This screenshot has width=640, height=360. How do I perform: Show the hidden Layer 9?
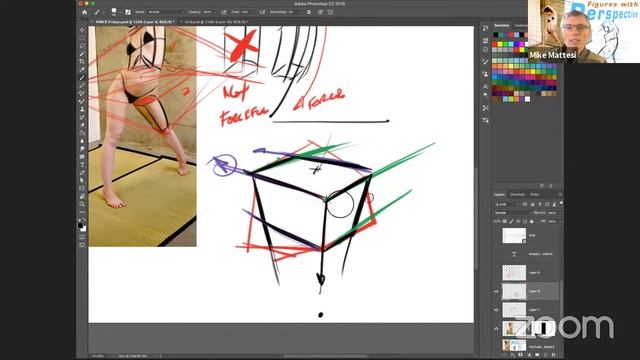[496, 273]
